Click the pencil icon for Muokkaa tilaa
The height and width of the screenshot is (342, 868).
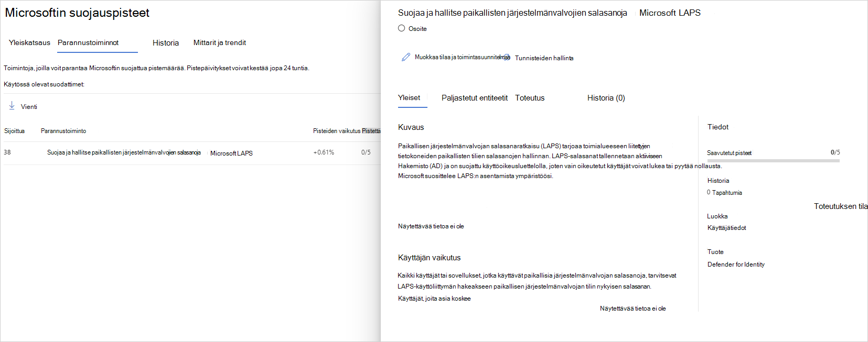click(405, 57)
